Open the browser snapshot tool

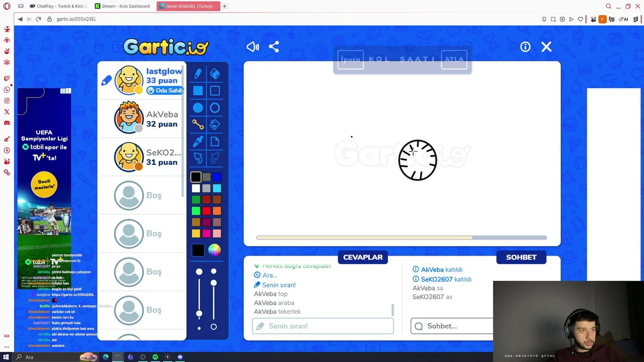553,19
